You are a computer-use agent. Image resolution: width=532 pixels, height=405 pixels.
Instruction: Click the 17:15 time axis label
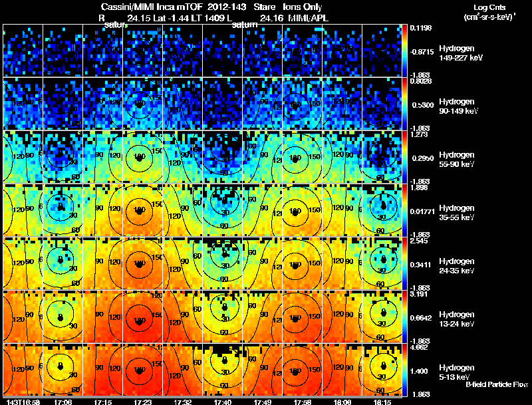click(x=103, y=402)
